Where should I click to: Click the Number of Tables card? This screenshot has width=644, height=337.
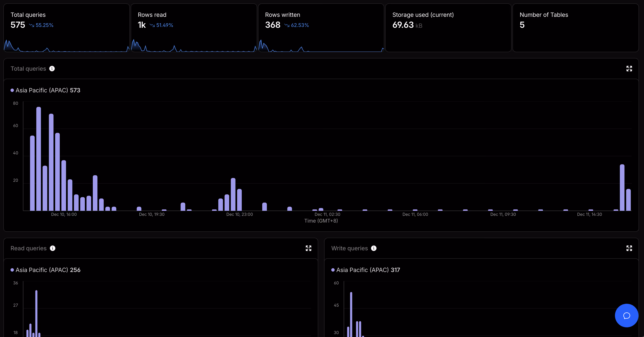(576, 28)
